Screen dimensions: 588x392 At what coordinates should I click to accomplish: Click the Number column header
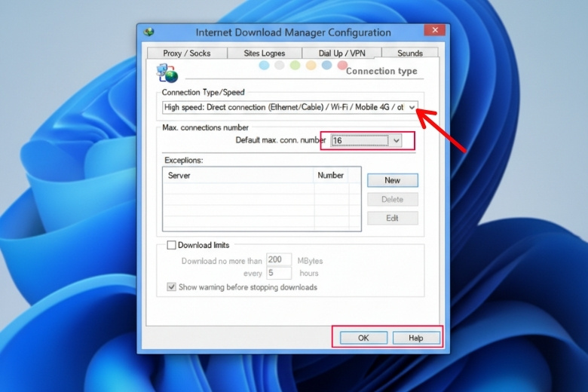(331, 176)
